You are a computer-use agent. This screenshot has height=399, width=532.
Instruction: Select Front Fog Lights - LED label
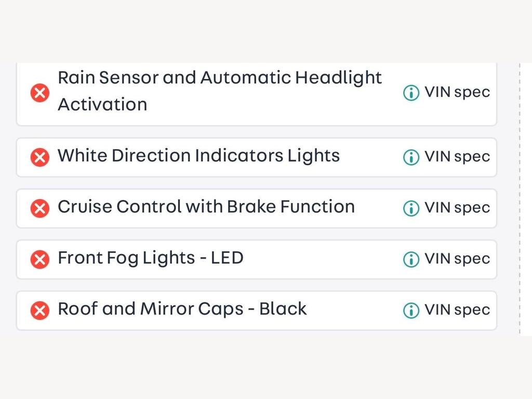[151, 259]
